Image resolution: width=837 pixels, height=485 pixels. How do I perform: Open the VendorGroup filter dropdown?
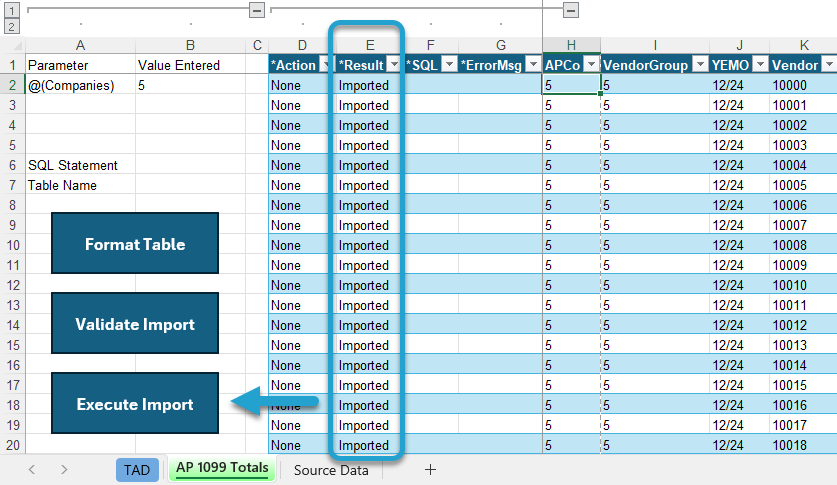700,65
